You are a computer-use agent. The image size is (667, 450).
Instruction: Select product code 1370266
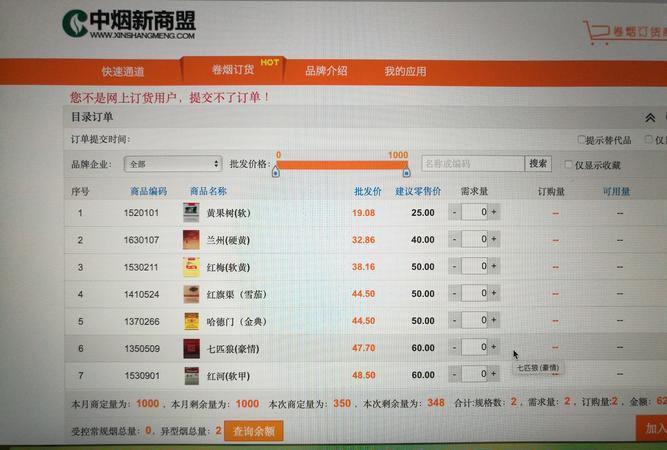click(142, 322)
